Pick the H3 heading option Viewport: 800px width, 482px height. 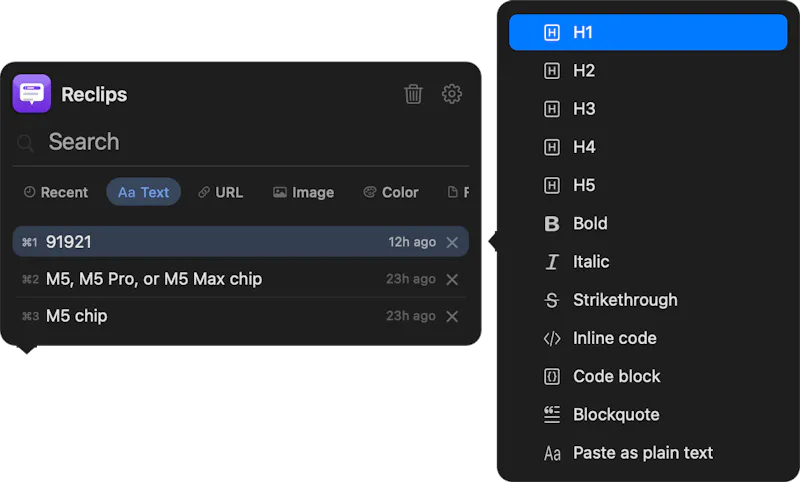click(x=648, y=109)
